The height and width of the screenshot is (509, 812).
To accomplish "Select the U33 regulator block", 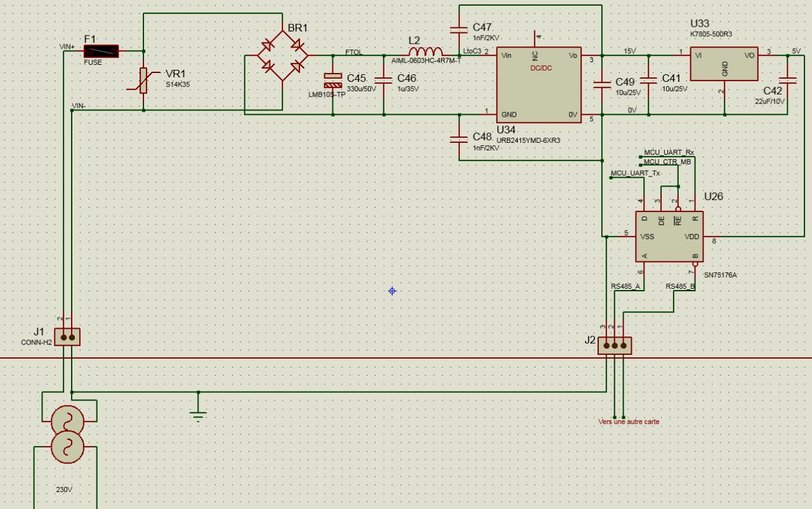I will click(x=724, y=63).
